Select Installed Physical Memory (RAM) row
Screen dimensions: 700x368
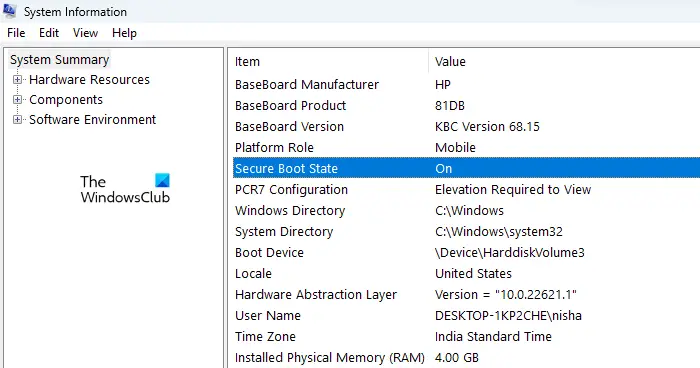coord(467,358)
